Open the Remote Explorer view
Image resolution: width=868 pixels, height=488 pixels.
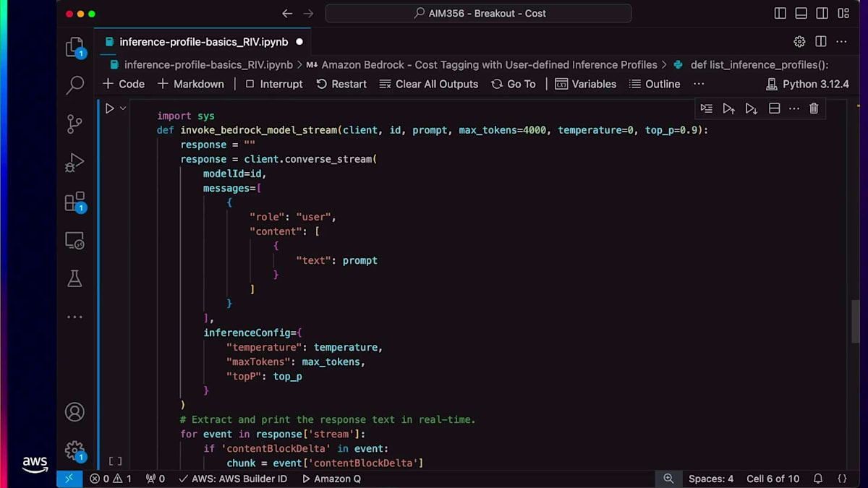pos(75,240)
